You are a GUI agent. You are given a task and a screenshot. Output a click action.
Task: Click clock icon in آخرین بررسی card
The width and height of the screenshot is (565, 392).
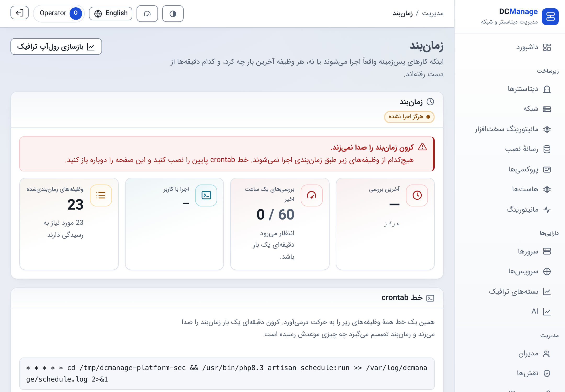(417, 195)
